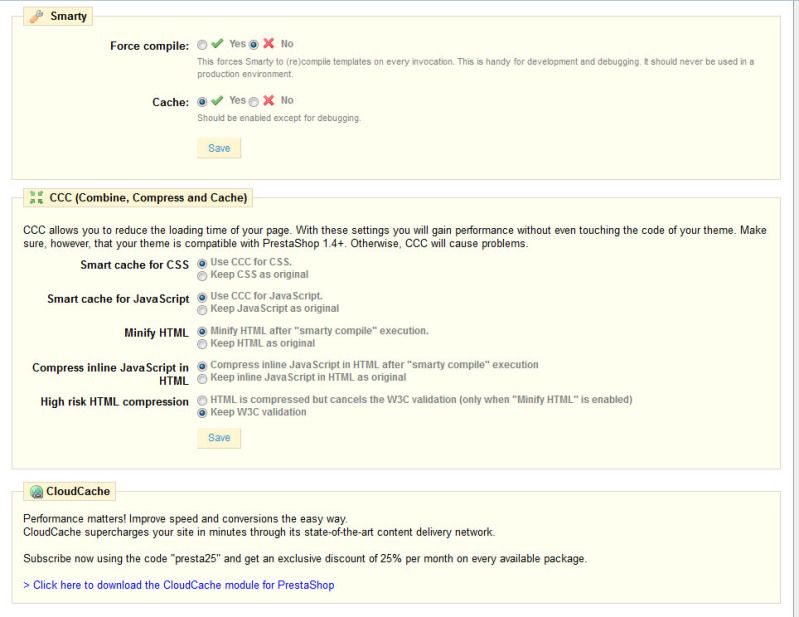Click the CloudCache globe icon

pos(36,492)
